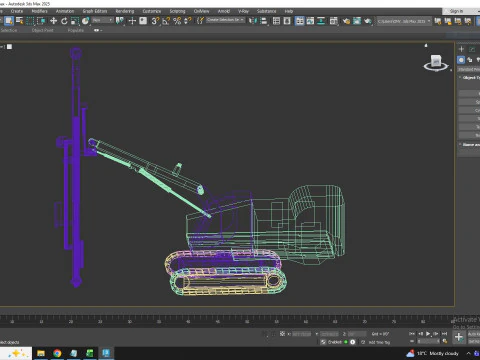This screenshot has height=360, width=480.
Task: Click the Align tool icon
Action: pos(264,21)
